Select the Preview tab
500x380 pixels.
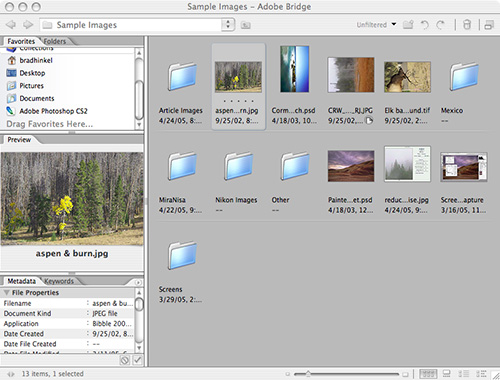click(x=19, y=140)
